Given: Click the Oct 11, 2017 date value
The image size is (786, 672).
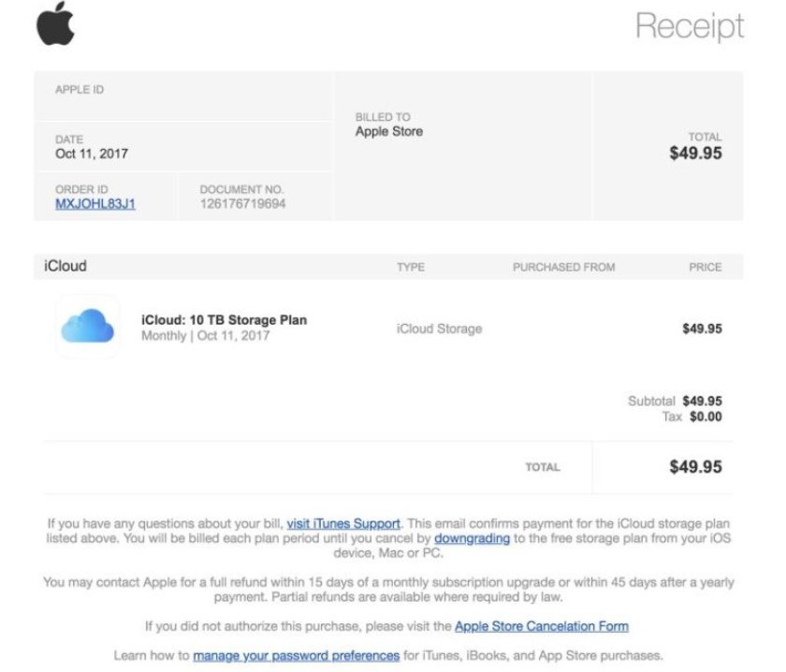Looking at the screenshot, I should 92,153.
